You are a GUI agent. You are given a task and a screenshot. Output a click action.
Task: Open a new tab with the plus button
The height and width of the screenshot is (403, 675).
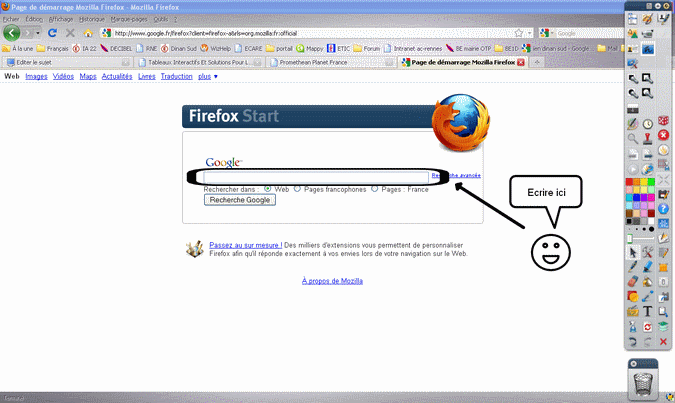pyautogui.click(x=537, y=62)
